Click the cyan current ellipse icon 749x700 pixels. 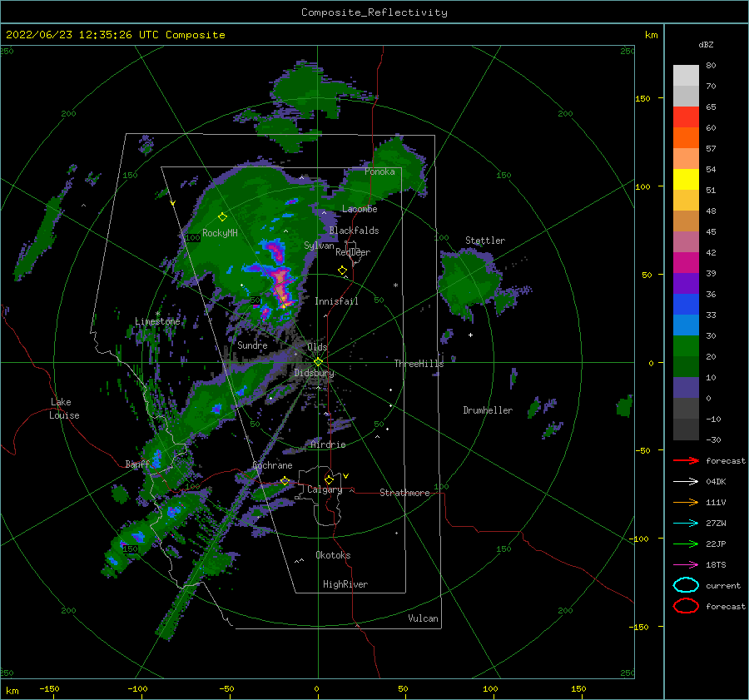point(686,585)
